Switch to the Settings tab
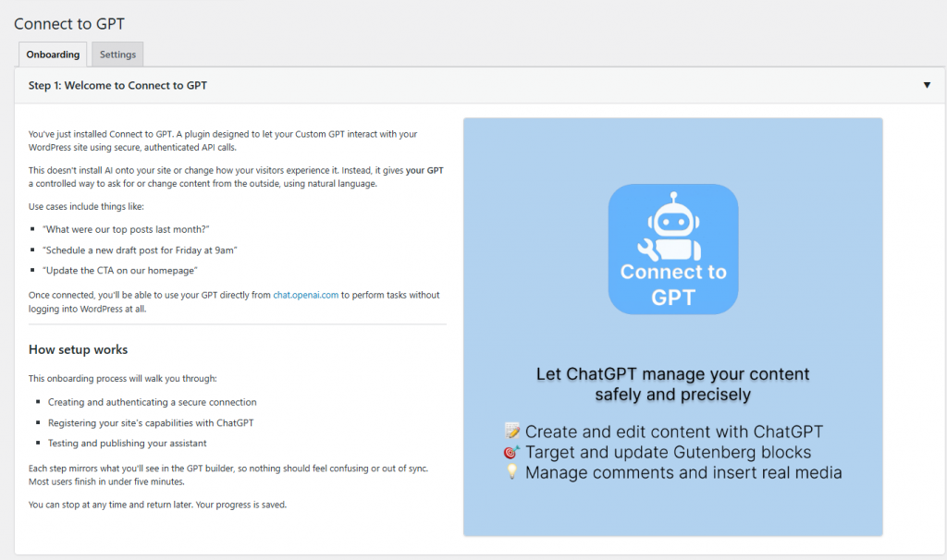This screenshot has width=947, height=560. [x=117, y=55]
